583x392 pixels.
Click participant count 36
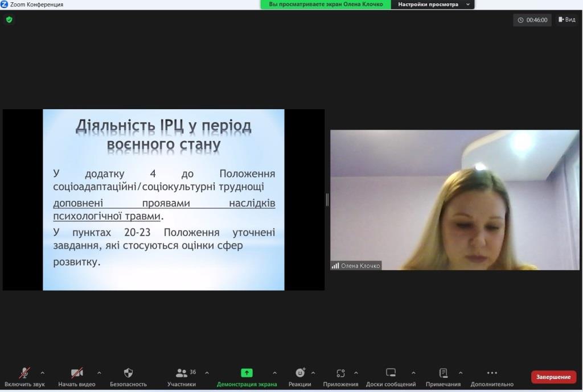click(192, 372)
